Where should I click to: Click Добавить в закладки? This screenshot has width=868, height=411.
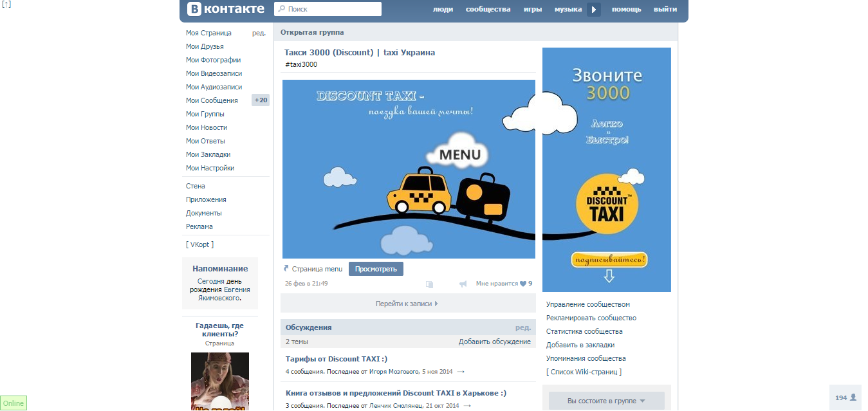580,345
